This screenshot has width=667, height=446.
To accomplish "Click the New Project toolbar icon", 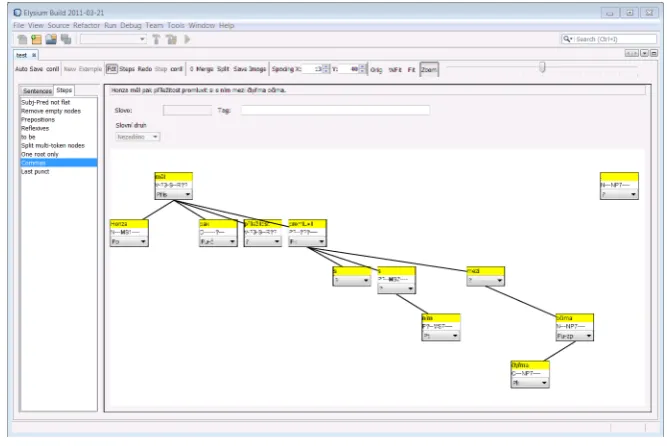I will coord(37,40).
